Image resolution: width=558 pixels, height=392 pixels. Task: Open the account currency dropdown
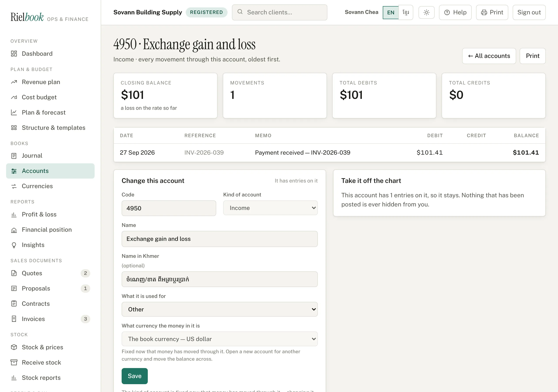219,339
